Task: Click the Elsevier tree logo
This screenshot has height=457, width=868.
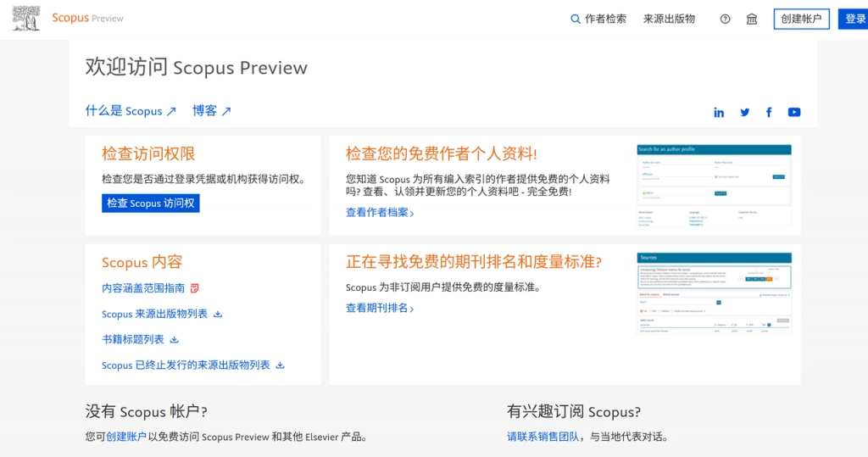Action: tap(26, 19)
